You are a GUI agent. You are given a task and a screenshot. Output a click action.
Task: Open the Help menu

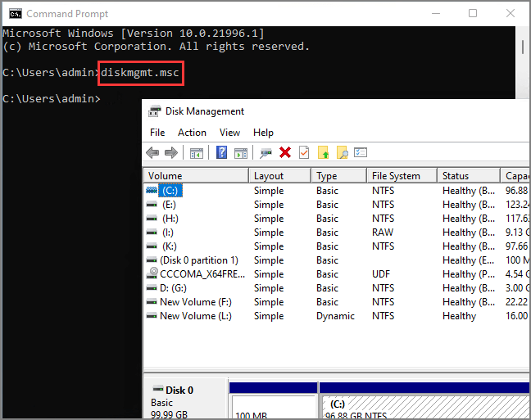pyautogui.click(x=263, y=133)
